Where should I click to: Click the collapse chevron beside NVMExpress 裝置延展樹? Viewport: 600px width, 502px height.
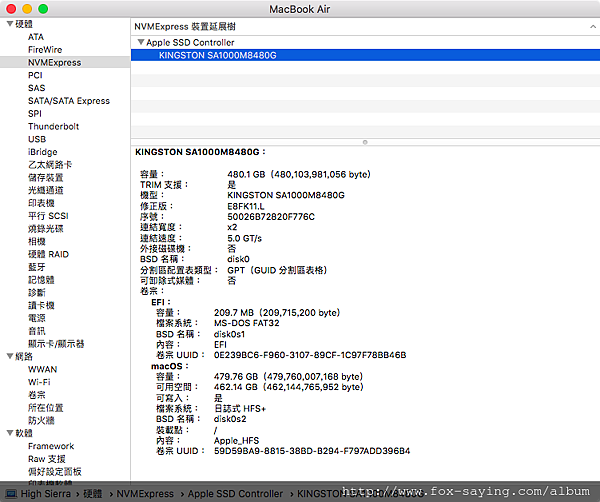pos(593,26)
